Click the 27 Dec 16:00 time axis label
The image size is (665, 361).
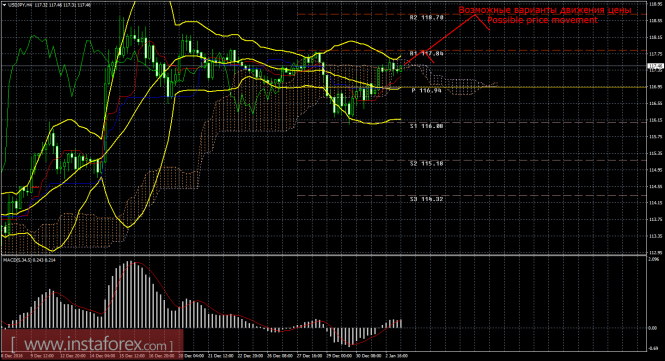tap(310, 356)
